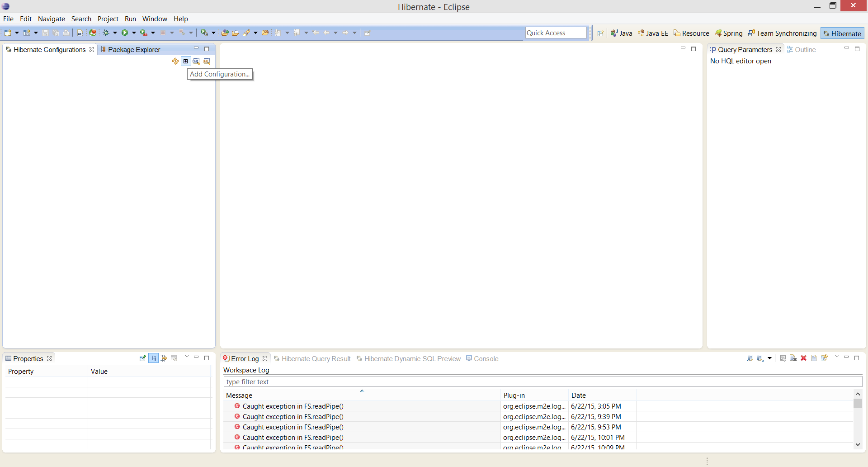
Task: Click the Export Log icon
Action: (750, 358)
